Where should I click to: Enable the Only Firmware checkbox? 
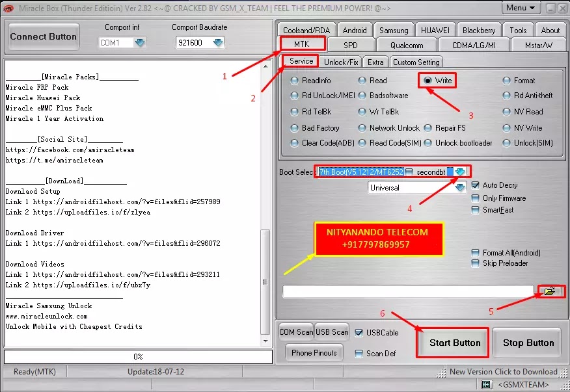pyautogui.click(x=475, y=198)
